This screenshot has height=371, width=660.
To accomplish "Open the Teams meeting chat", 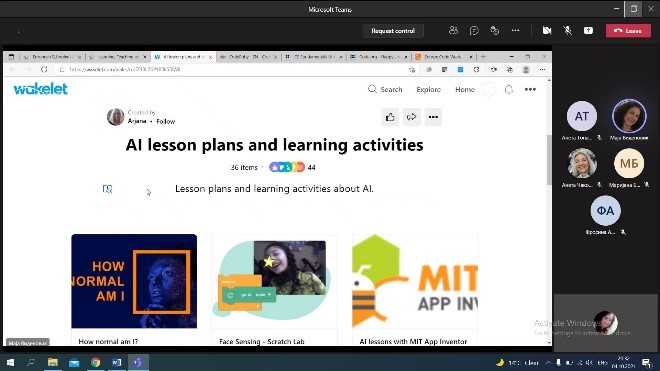I will coord(474,30).
